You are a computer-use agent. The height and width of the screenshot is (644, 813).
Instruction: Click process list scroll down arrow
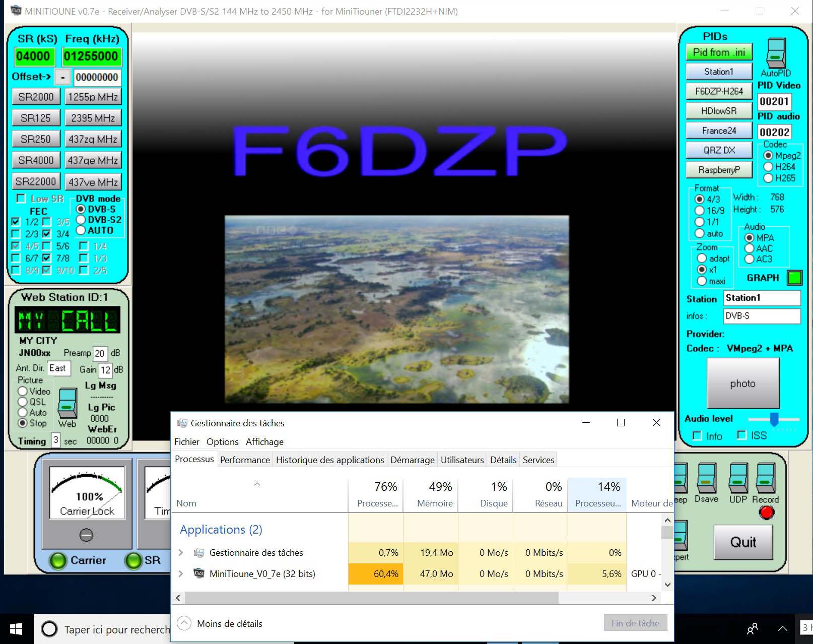pos(667,585)
